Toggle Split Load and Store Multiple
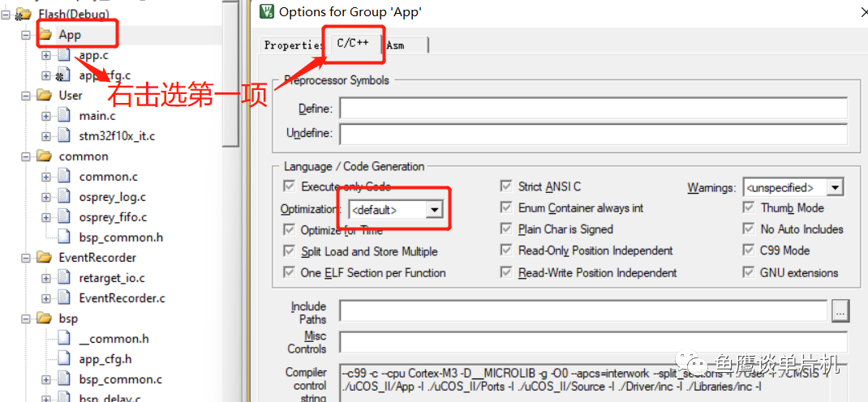The width and height of the screenshot is (868, 402). (x=289, y=251)
